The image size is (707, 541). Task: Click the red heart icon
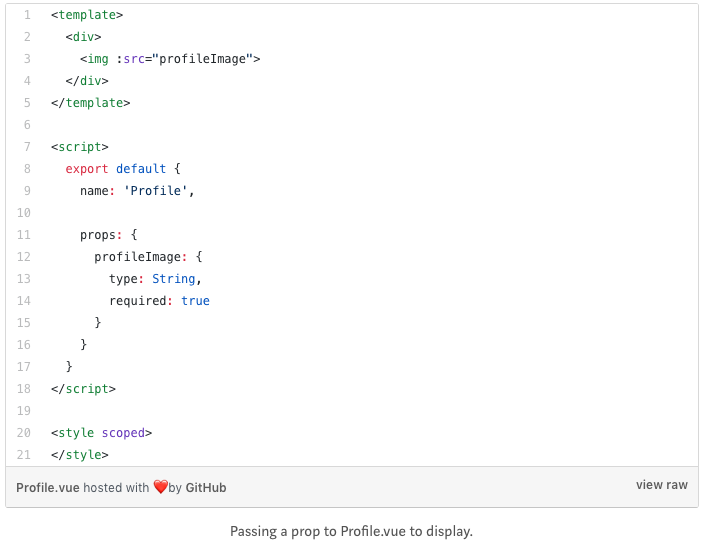(x=160, y=487)
